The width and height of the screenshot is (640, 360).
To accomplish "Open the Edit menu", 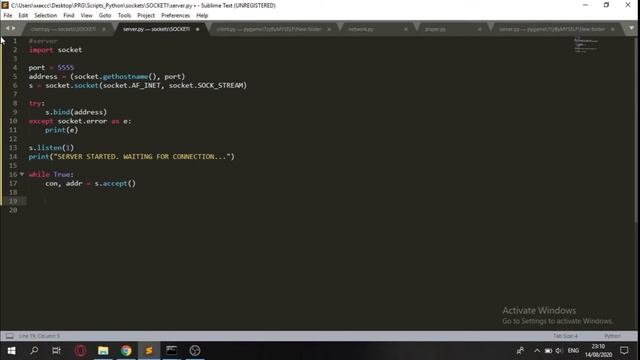I will 23,16.
